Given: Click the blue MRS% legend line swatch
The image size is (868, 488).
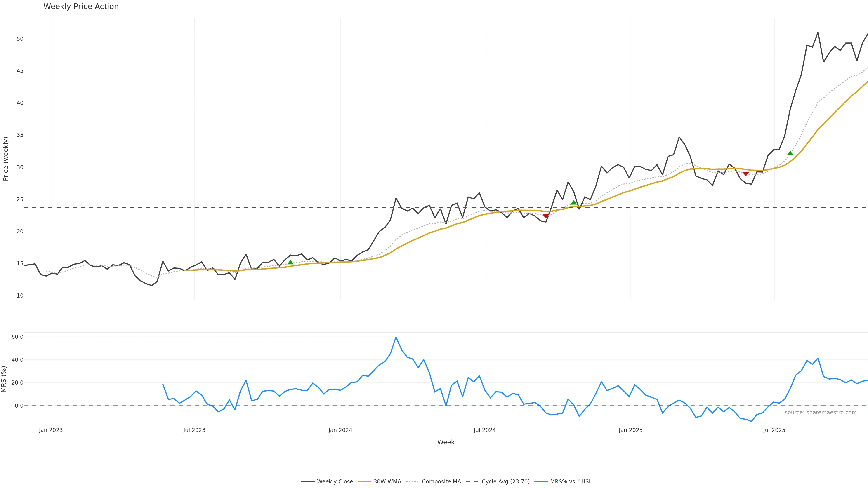Looking at the screenshot, I should (541, 482).
